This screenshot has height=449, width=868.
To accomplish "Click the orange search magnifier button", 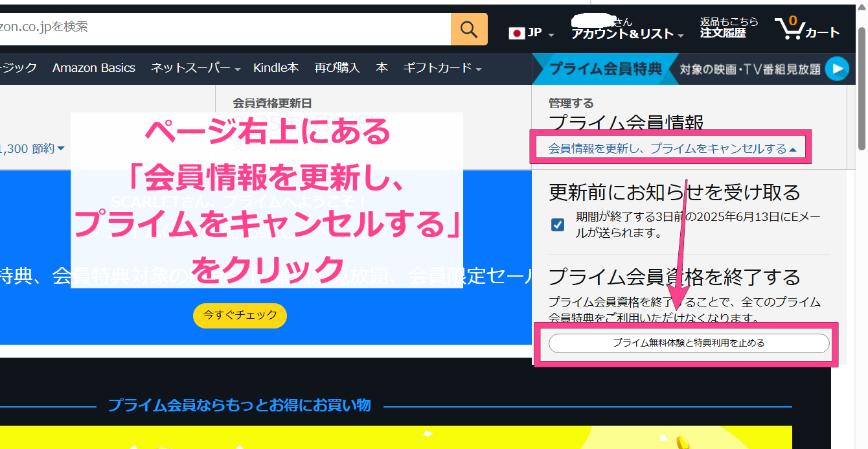I will [469, 29].
